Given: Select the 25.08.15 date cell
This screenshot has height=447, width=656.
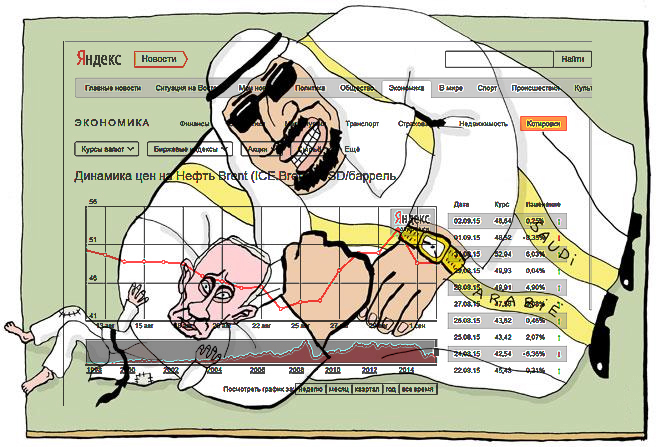Looking at the screenshot, I should point(467,337).
